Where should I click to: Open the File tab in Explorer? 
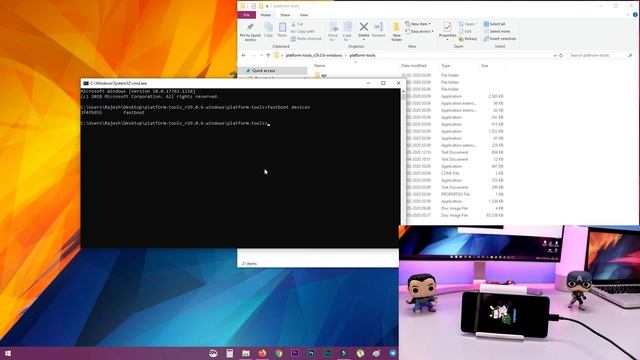tap(247, 15)
